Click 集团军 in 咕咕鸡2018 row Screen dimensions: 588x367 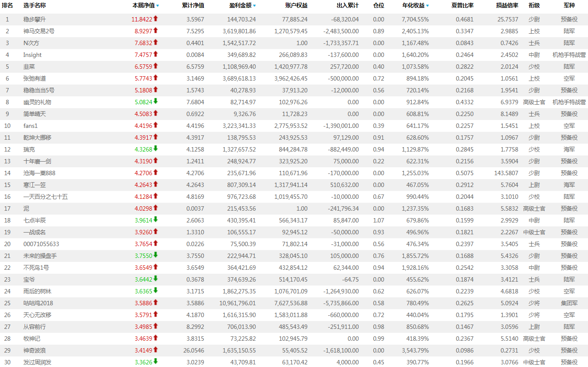569,303
